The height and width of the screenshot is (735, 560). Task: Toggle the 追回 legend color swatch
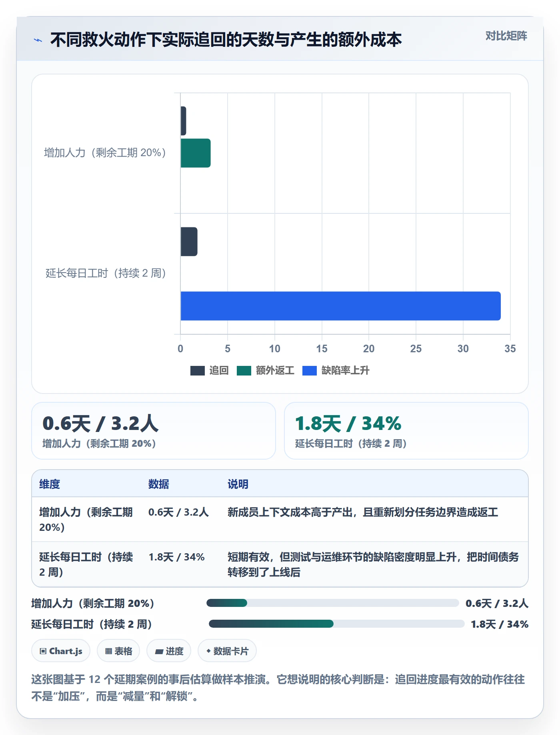click(x=198, y=371)
